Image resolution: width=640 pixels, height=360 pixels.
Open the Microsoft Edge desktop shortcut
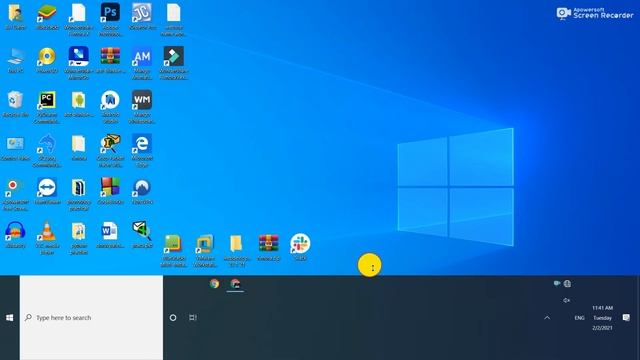coord(142,151)
